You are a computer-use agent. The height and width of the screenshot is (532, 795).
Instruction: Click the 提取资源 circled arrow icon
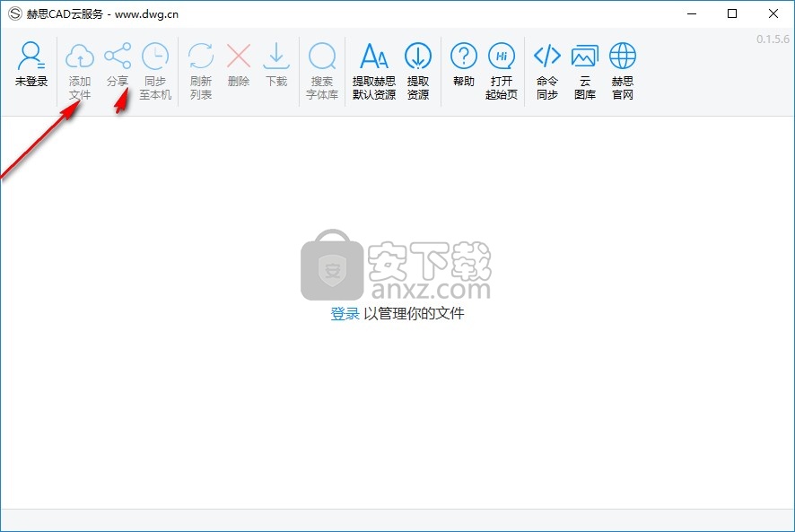pyautogui.click(x=418, y=56)
